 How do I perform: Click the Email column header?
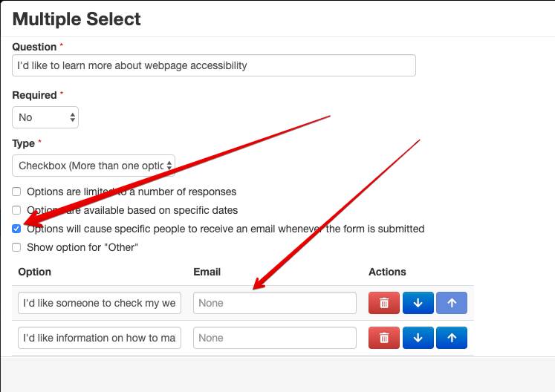coord(207,272)
